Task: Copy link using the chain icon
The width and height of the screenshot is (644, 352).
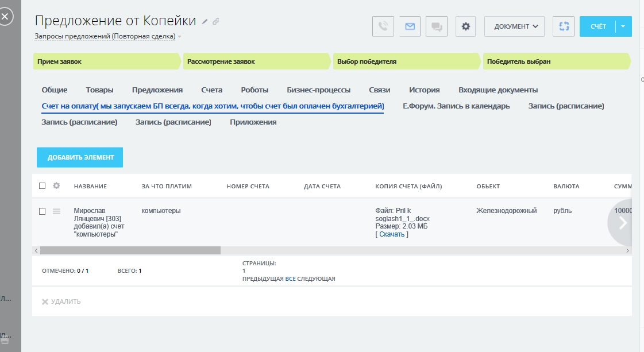Action: click(x=216, y=22)
